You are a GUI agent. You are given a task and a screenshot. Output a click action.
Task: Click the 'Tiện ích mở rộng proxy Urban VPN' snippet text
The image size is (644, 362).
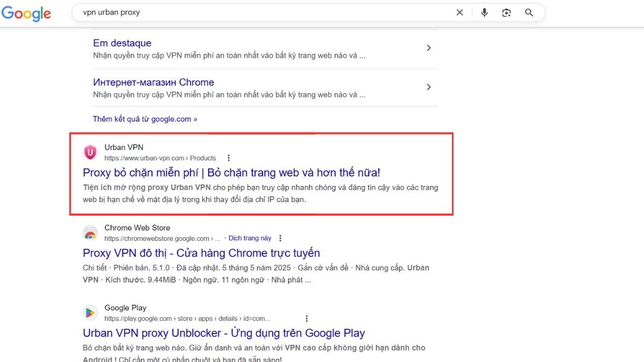click(147, 188)
